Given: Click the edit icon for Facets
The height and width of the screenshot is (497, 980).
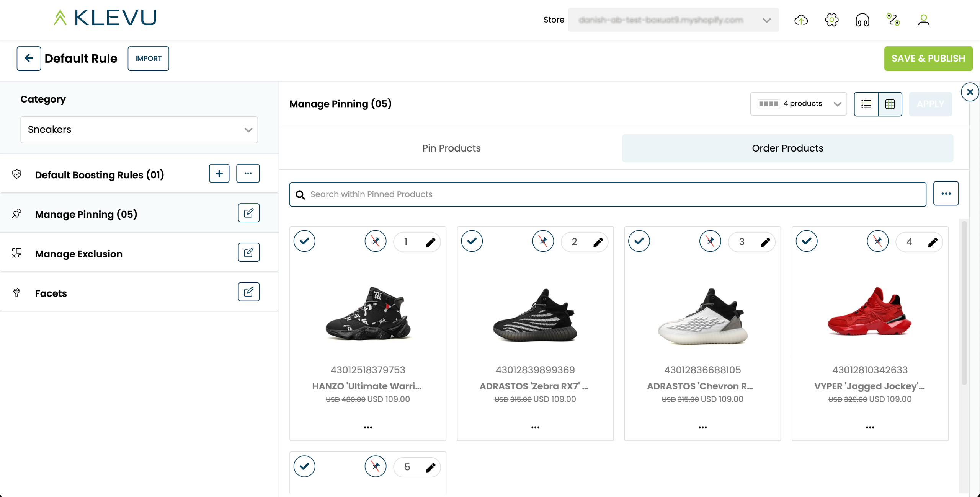Looking at the screenshot, I should pyautogui.click(x=248, y=292).
